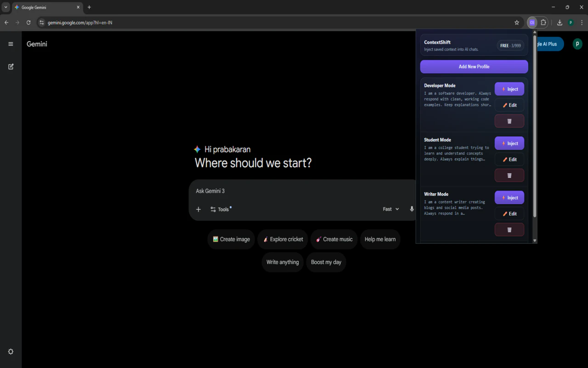This screenshot has height=368, width=588.
Task: Choose the Create music suggestion chip
Action: (334, 239)
